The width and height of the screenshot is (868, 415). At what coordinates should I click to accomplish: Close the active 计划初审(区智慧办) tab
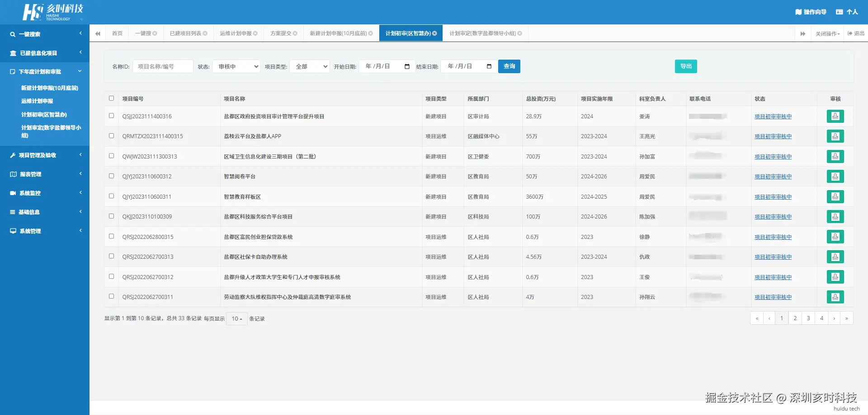(x=434, y=33)
